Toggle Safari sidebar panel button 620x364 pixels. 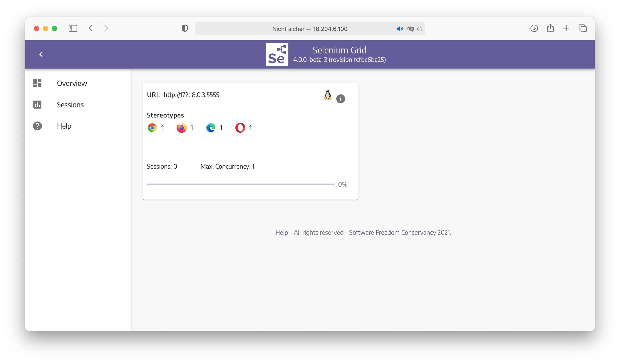73,28
